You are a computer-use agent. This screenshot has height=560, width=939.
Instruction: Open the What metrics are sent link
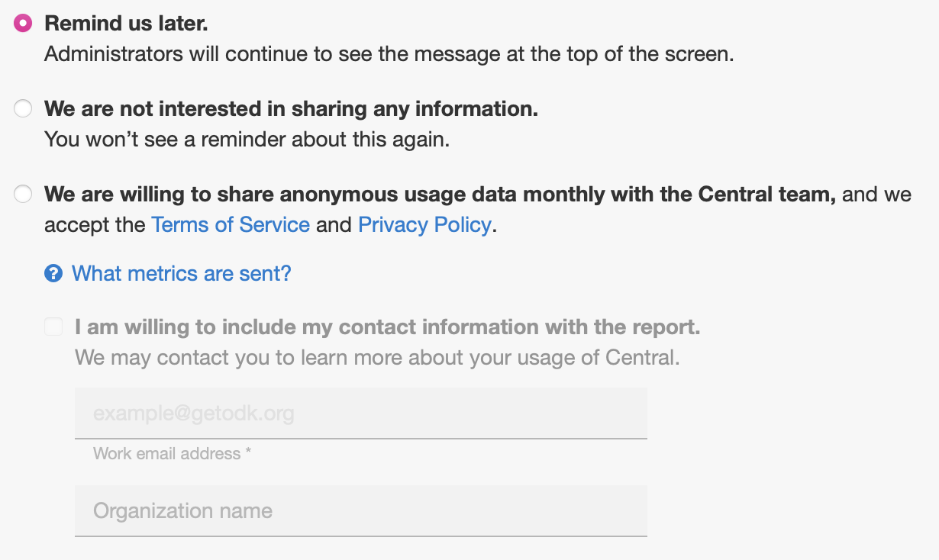[x=182, y=273]
